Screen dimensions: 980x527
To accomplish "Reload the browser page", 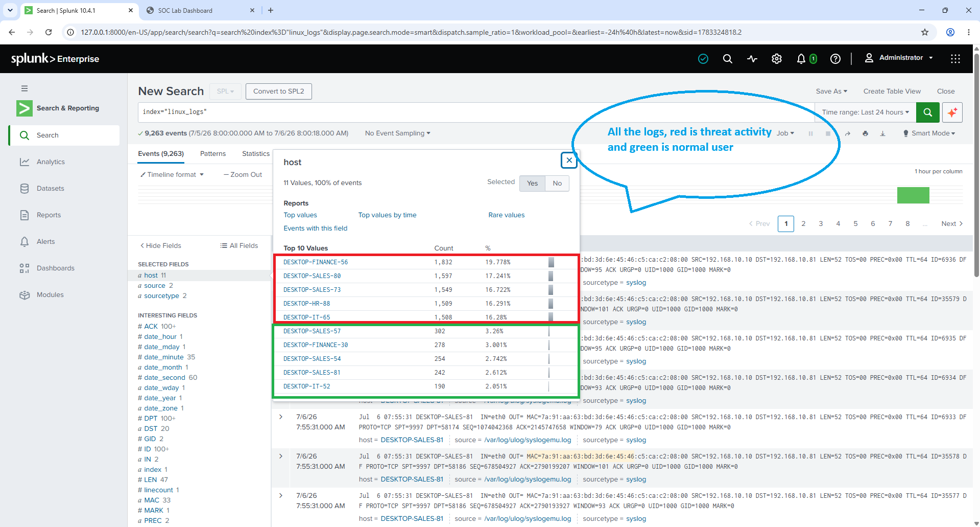I will [x=49, y=32].
